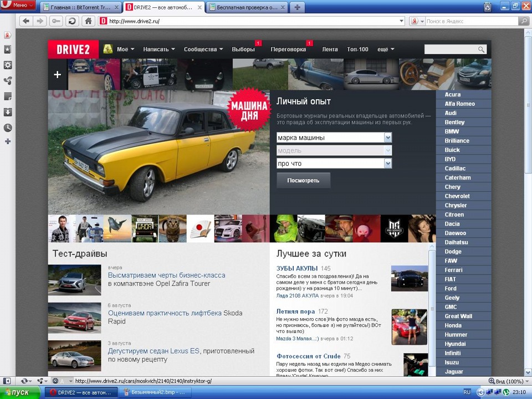The width and height of the screenshot is (532, 399).
Task: Open the Lexus ES sedan test-drive link
Action: tap(154, 351)
